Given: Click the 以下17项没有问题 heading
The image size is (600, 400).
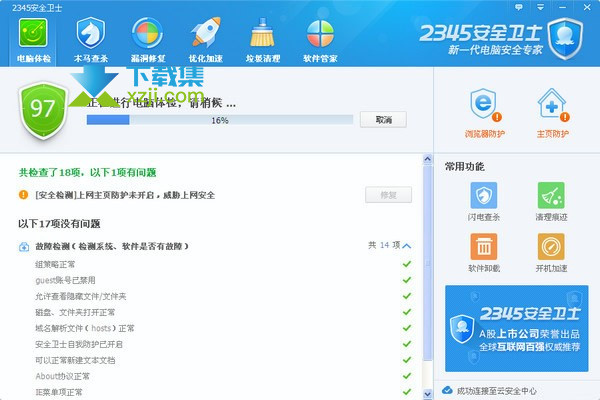Looking at the screenshot, I should [59, 224].
